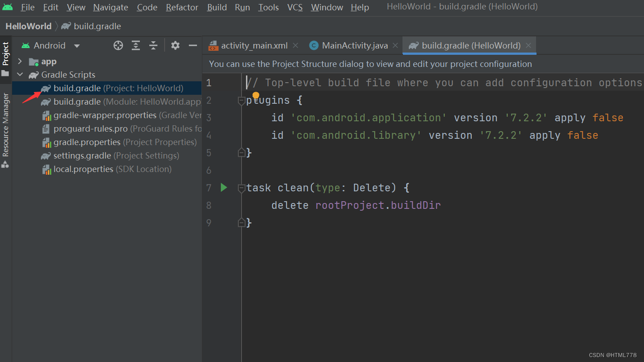Open project panel settings gear

pos(175,45)
